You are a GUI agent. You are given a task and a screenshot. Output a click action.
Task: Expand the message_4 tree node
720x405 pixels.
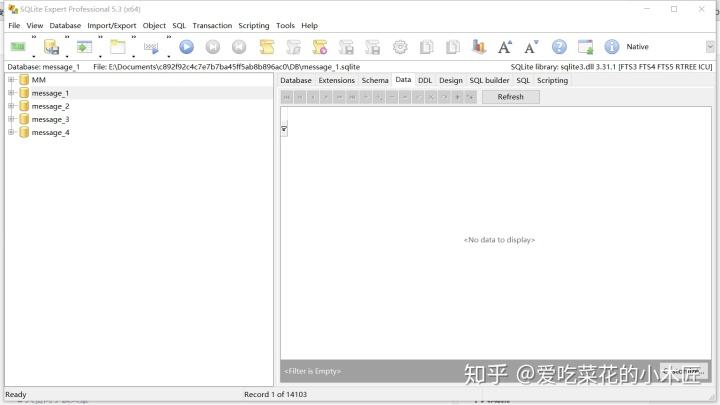click(11, 132)
